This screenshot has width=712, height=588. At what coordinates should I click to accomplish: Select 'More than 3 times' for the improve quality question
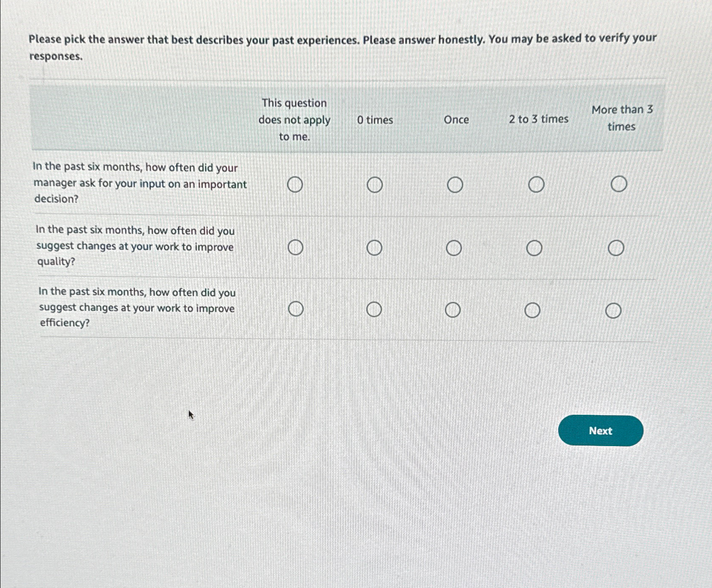(x=617, y=248)
